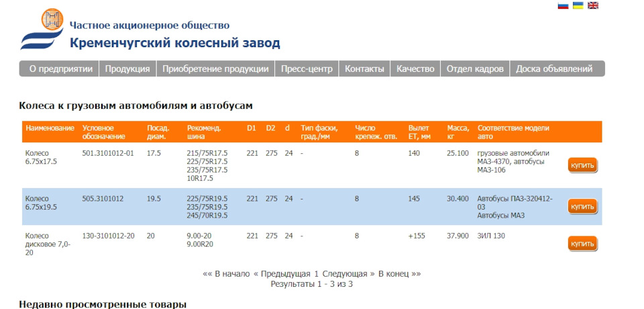Click the "Наименование" column header

click(x=49, y=128)
